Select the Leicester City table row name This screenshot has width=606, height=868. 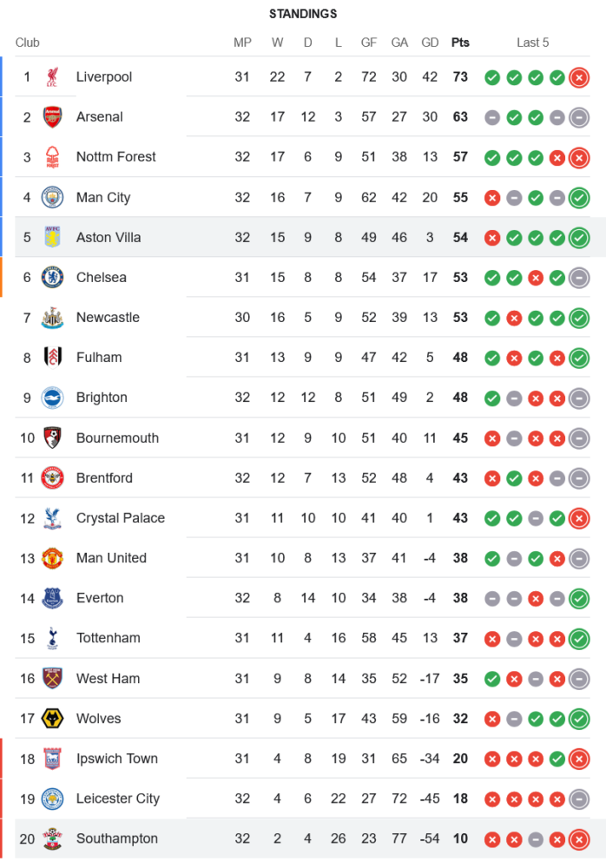[x=118, y=799]
